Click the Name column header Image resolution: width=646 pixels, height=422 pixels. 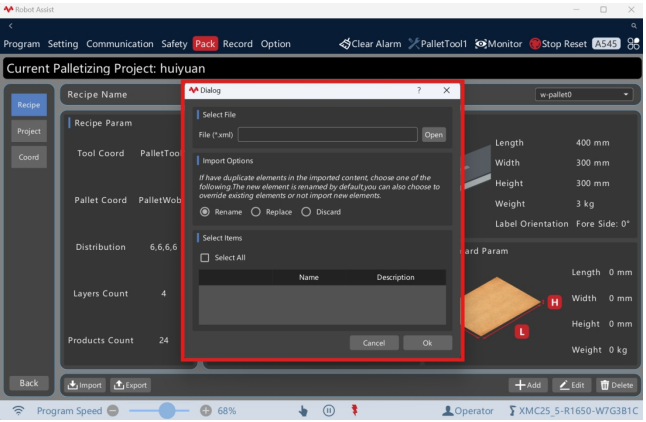pos(309,277)
